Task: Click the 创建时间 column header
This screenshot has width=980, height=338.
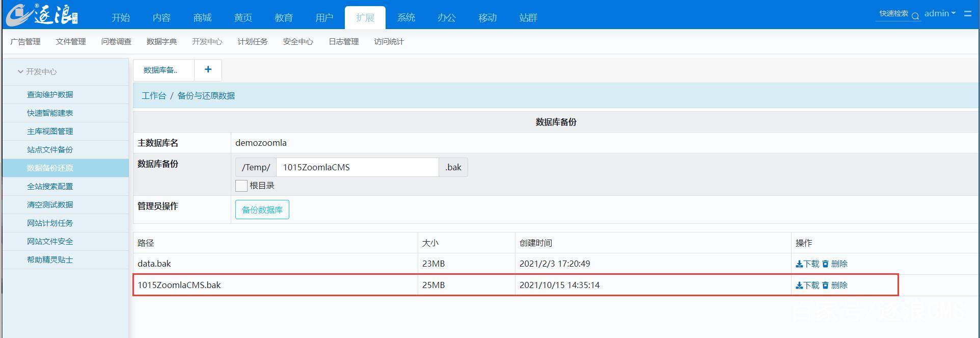Action: pyautogui.click(x=536, y=243)
